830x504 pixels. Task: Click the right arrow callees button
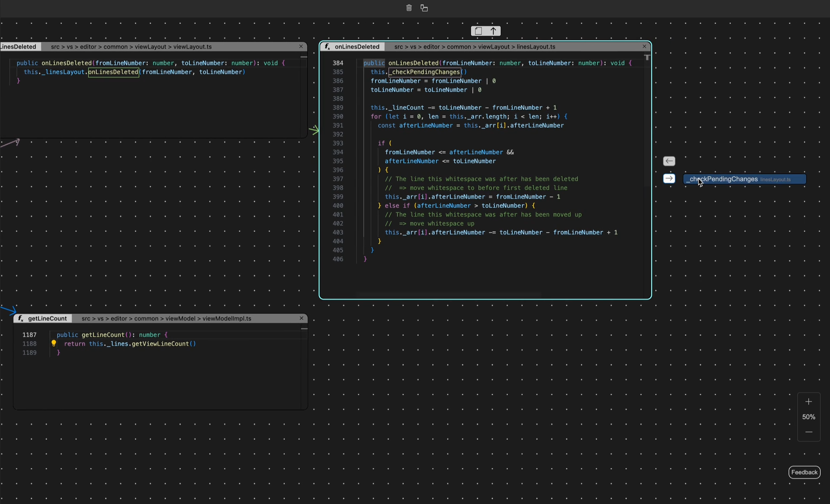[x=669, y=179]
